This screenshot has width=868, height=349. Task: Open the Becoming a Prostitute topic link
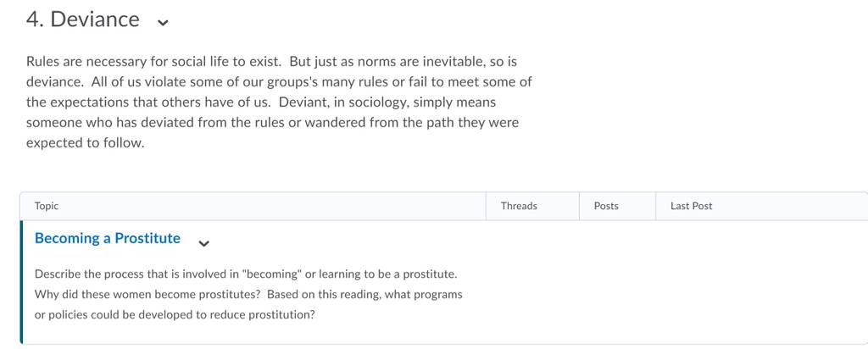(x=108, y=238)
